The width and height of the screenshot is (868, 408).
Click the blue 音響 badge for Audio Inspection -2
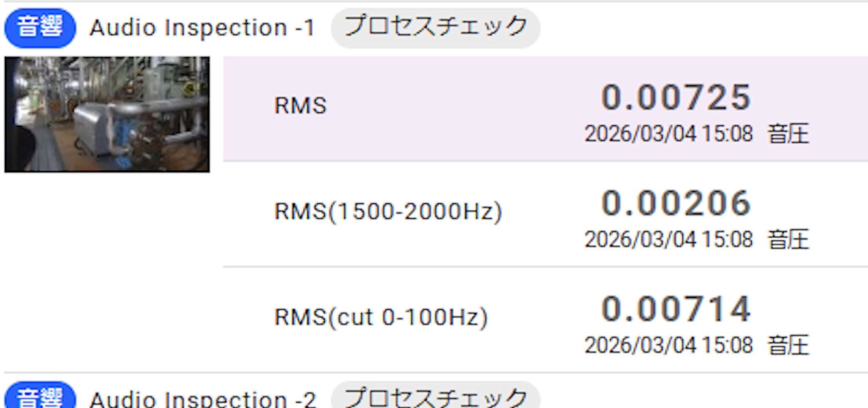click(x=40, y=395)
